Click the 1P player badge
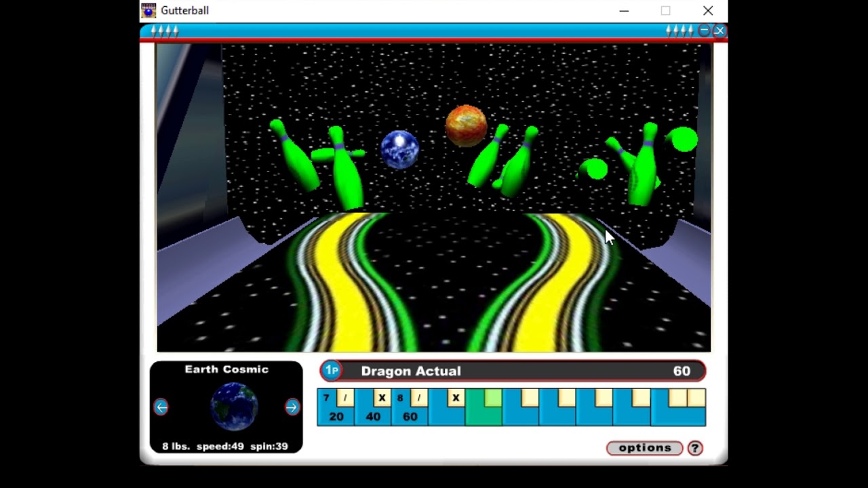This screenshot has height=488, width=868. click(x=332, y=371)
